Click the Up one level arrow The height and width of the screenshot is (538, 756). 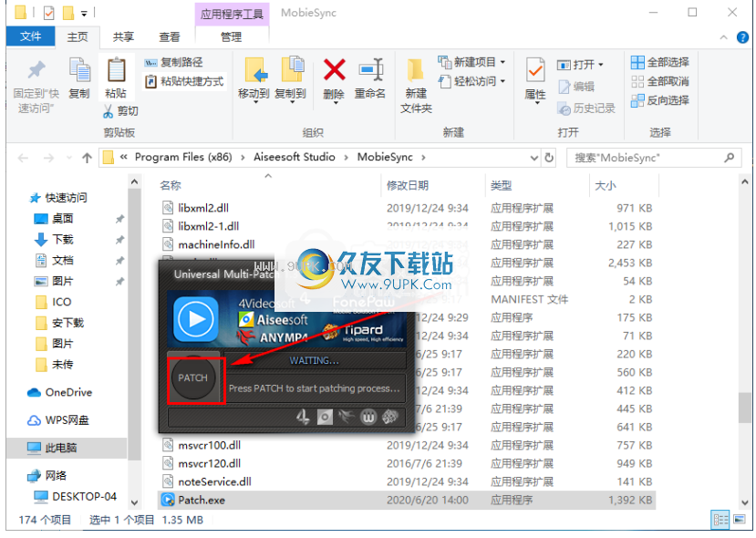pos(87,158)
